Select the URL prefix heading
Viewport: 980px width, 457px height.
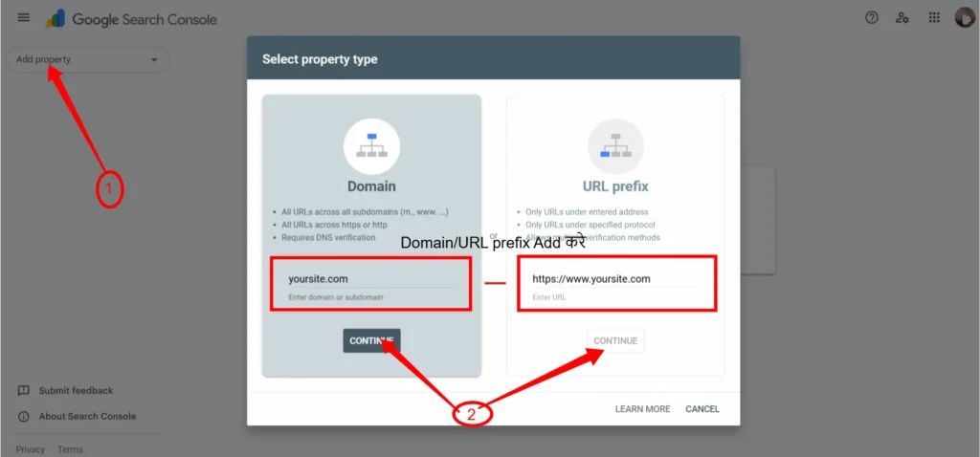point(615,186)
